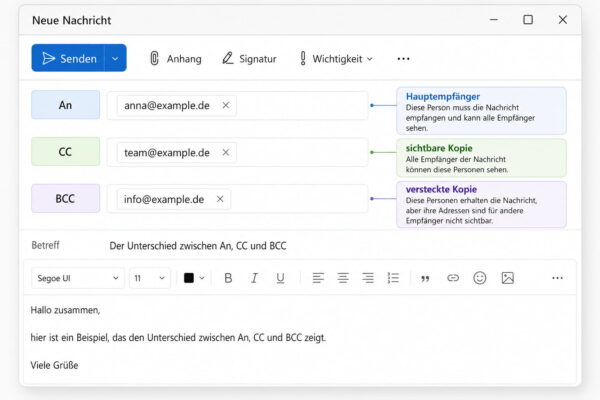The image size is (600, 400).
Task: Send the message with Senden button
Action: point(68,58)
